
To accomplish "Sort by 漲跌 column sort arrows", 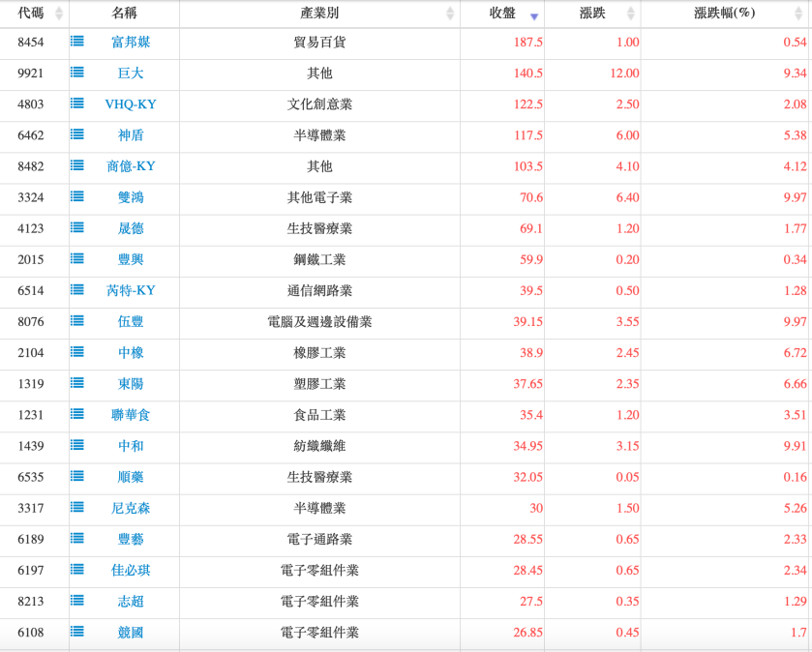I will pyautogui.click(x=630, y=14).
